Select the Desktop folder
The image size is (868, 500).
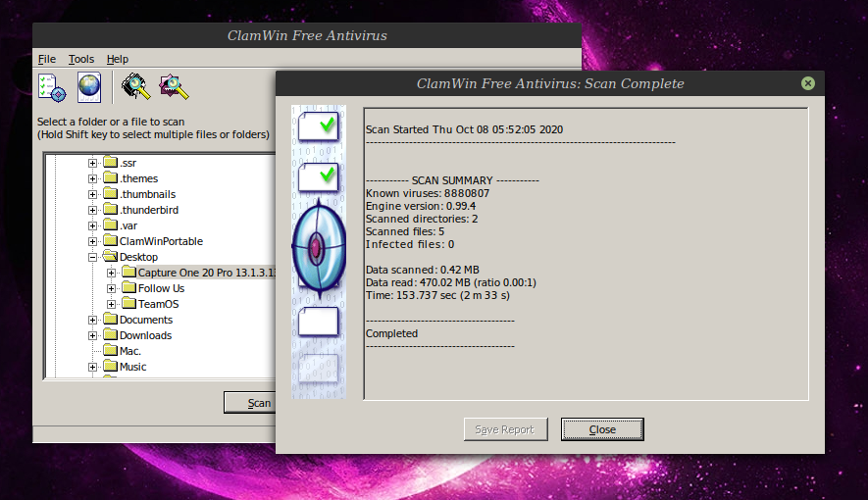pyautogui.click(x=138, y=257)
